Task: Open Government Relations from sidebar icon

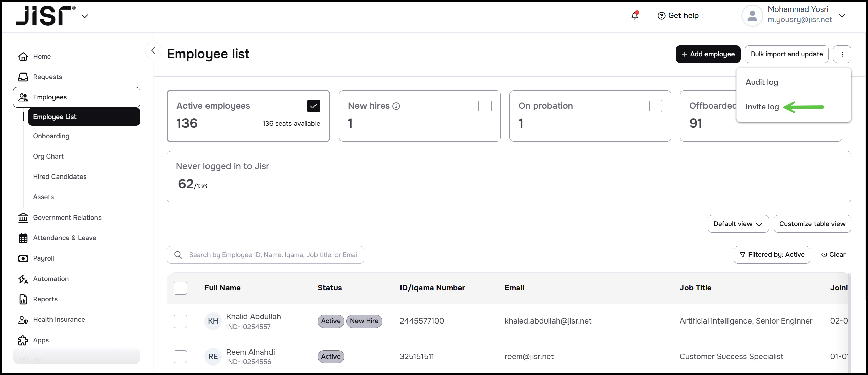Action: pyautogui.click(x=23, y=218)
